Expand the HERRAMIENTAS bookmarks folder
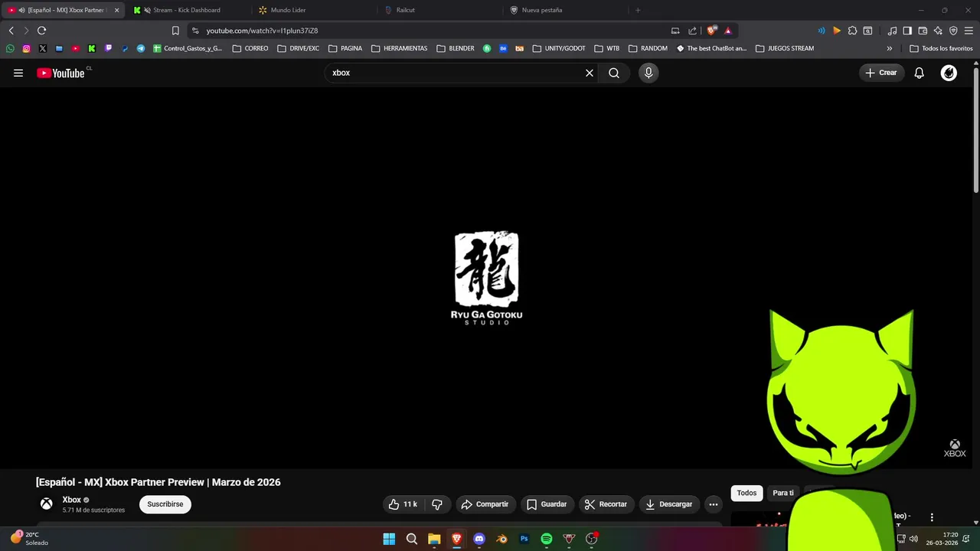 400,48
